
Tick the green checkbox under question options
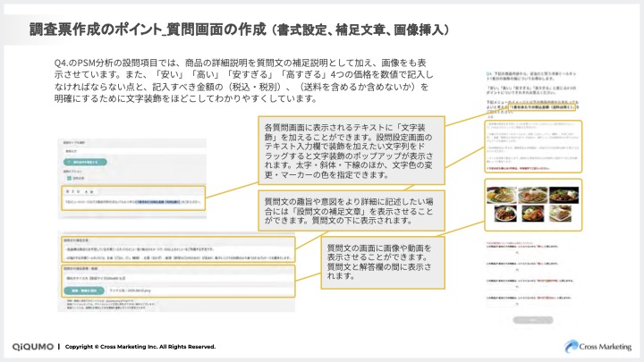(x=69, y=178)
